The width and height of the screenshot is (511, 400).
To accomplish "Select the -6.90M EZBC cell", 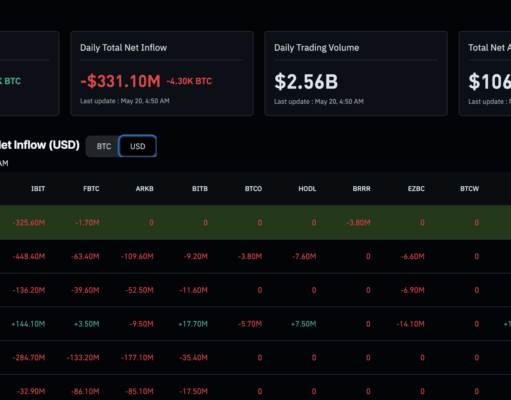I will [x=413, y=290].
